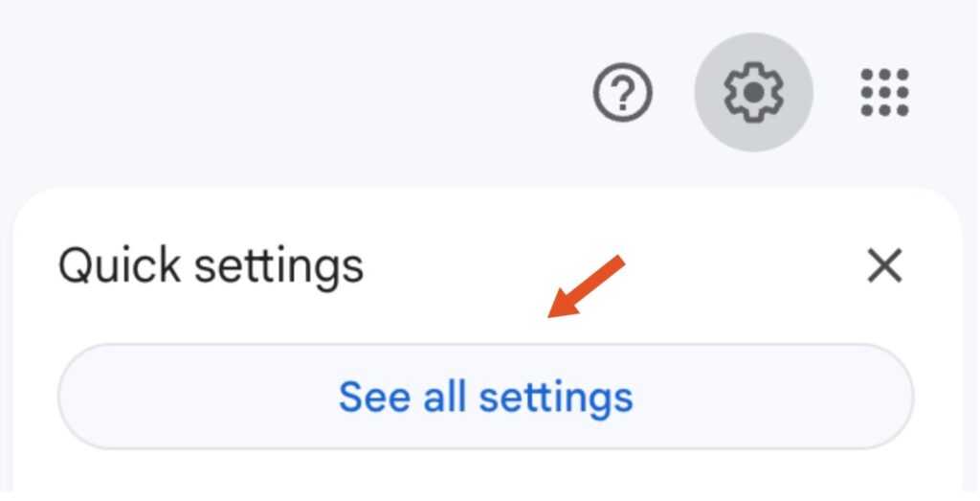
Task: Launch the nine-dot apps launcher
Action: pyautogui.click(x=884, y=93)
